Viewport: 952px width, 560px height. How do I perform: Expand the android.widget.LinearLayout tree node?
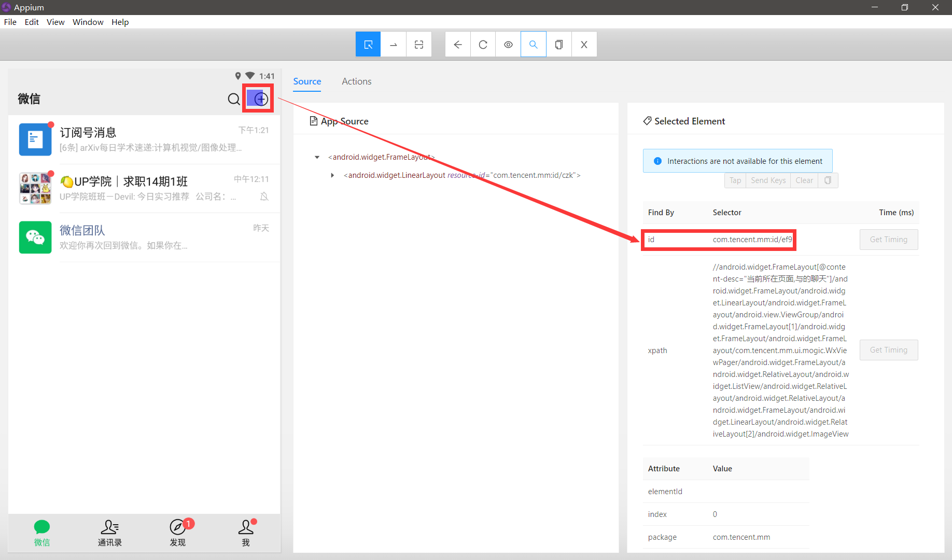(x=332, y=175)
